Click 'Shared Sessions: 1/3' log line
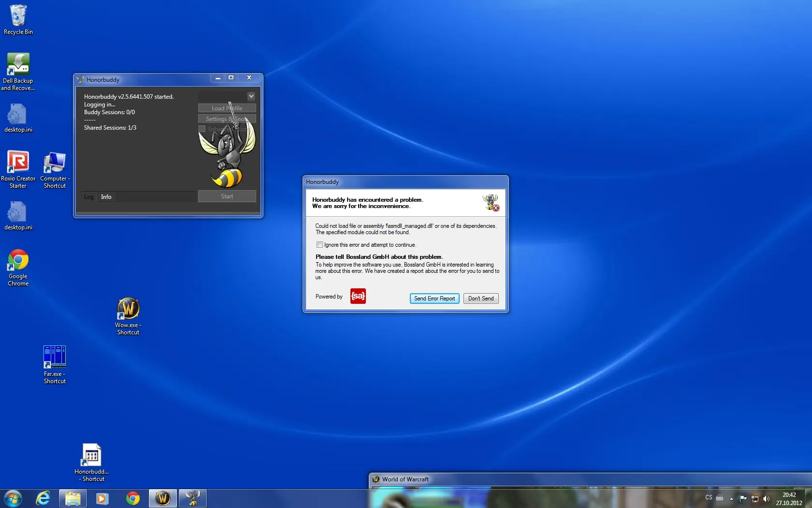Image resolution: width=812 pixels, height=508 pixels. 110,128
